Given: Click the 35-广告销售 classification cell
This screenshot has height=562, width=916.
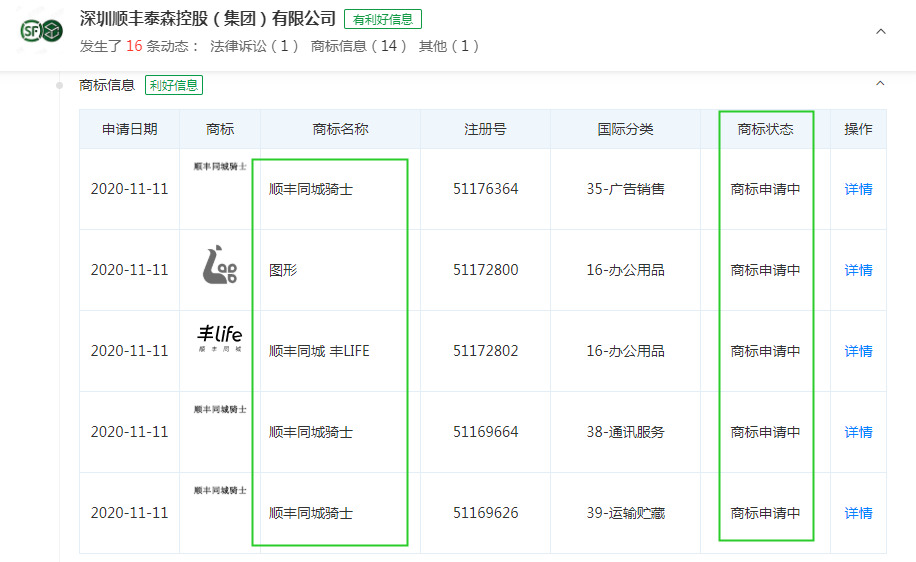Looking at the screenshot, I should coord(626,189).
